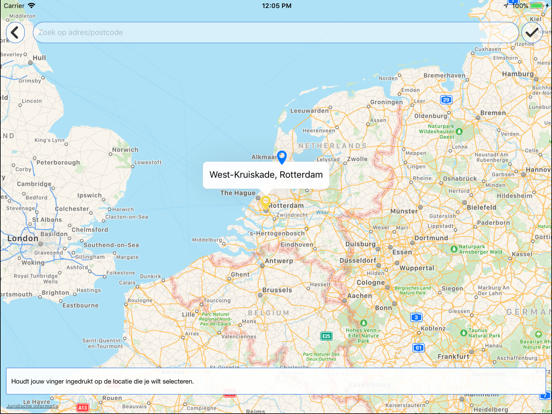Click the A13 road shield
The image size is (552, 414).
(x=82, y=408)
